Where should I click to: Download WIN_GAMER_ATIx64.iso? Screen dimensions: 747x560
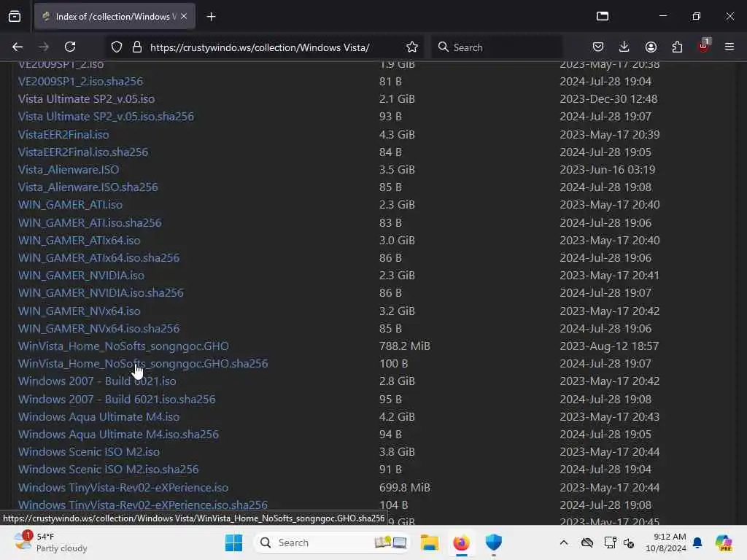[x=79, y=241]
